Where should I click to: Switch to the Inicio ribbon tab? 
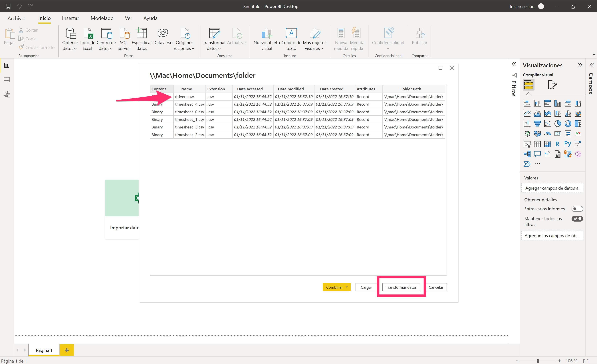tap(44, 18)
